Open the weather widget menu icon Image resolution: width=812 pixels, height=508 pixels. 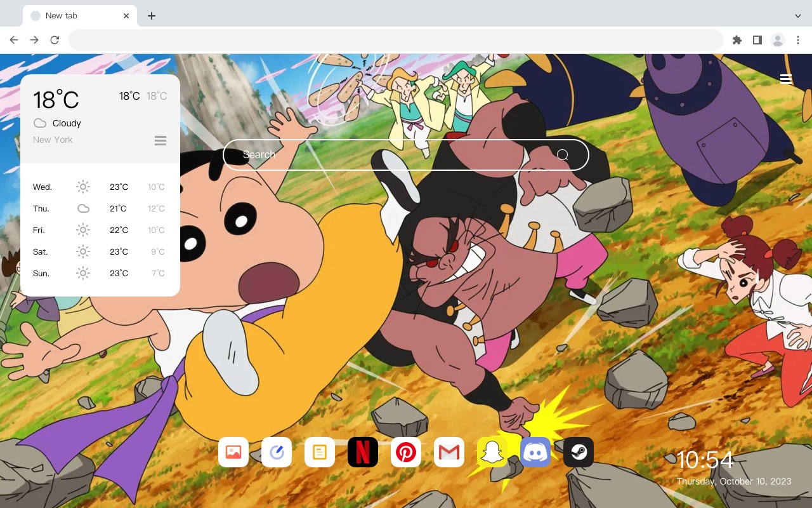tap(160, 140)
